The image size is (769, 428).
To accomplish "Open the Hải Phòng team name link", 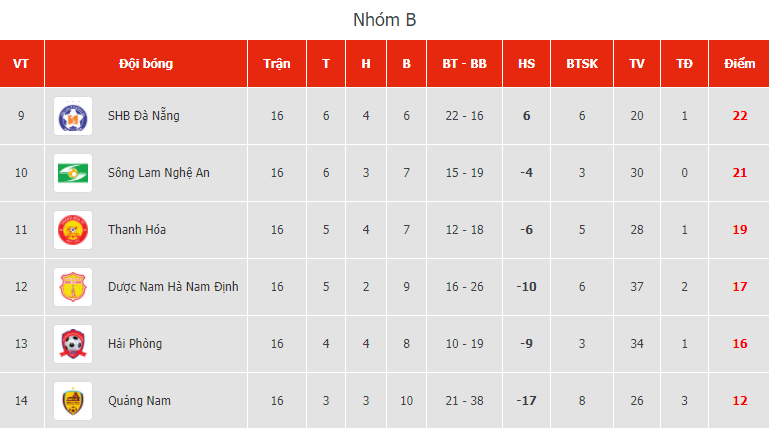I will [x=135, y=344].
